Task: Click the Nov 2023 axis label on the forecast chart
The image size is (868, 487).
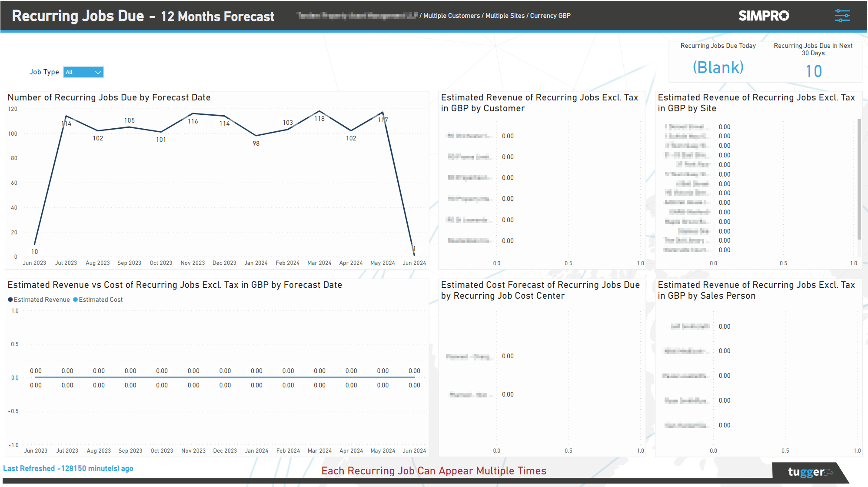Action: [x=193, y=263]
